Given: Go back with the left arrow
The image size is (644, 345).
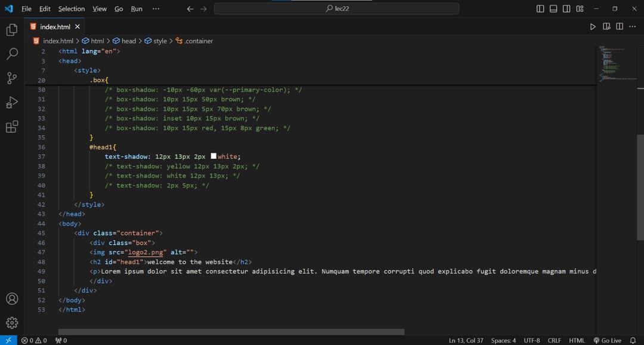Looking at the screenshot, I should click(190, 8).
